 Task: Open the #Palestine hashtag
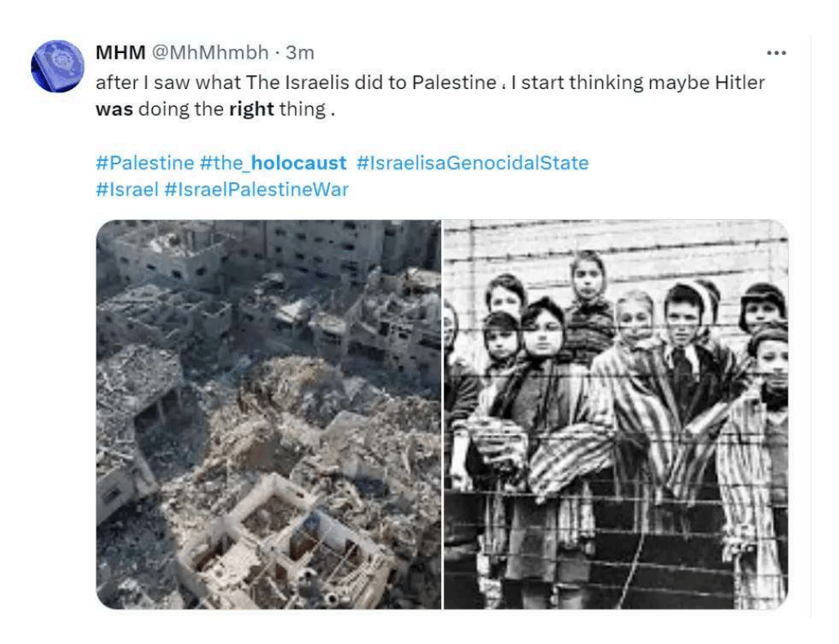coord(145,163)
